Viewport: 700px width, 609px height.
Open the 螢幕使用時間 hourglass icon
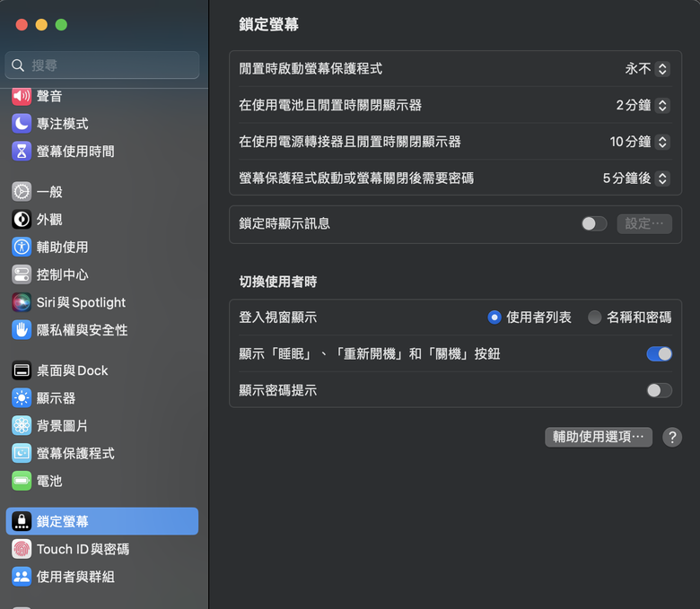click(22, 152)
